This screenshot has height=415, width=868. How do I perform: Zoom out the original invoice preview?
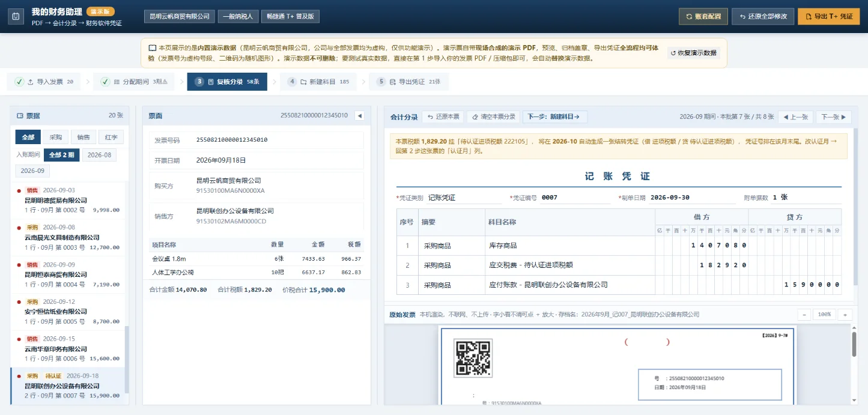click(x=804, y=315)
